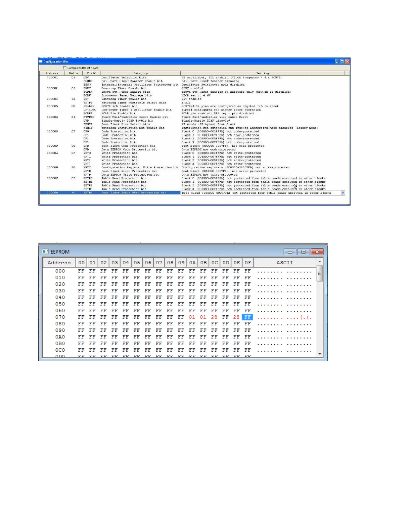The height and width of the screenshot is (532, 411).
Task: Click the EEPROM scrollbar up arrow
Action: click(320, 261)
